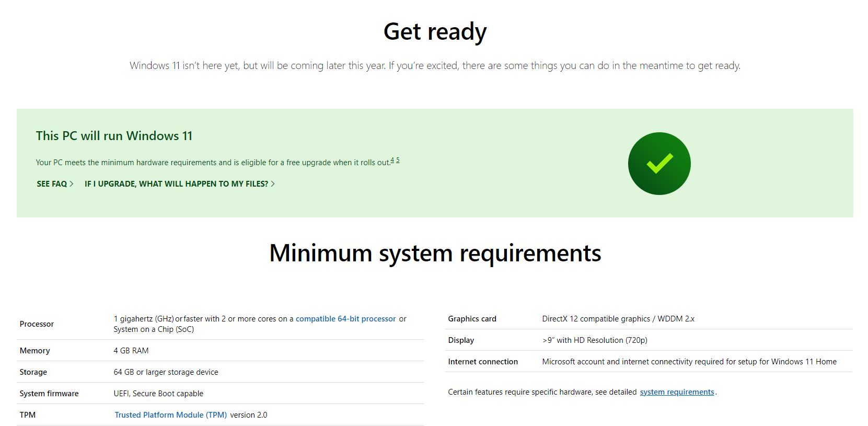Click the 'Get ready' heading
868x426 pixels.
tap(435, 32)
